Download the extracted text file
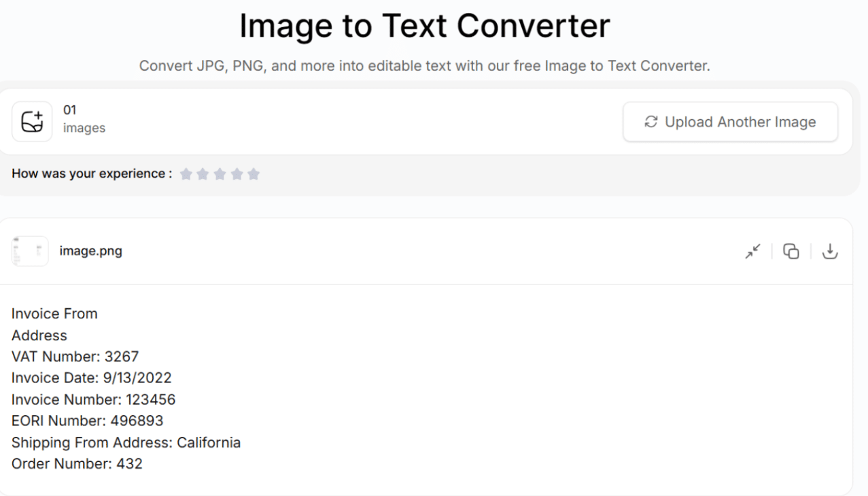The image size is (868, 496). click(831, 252)
